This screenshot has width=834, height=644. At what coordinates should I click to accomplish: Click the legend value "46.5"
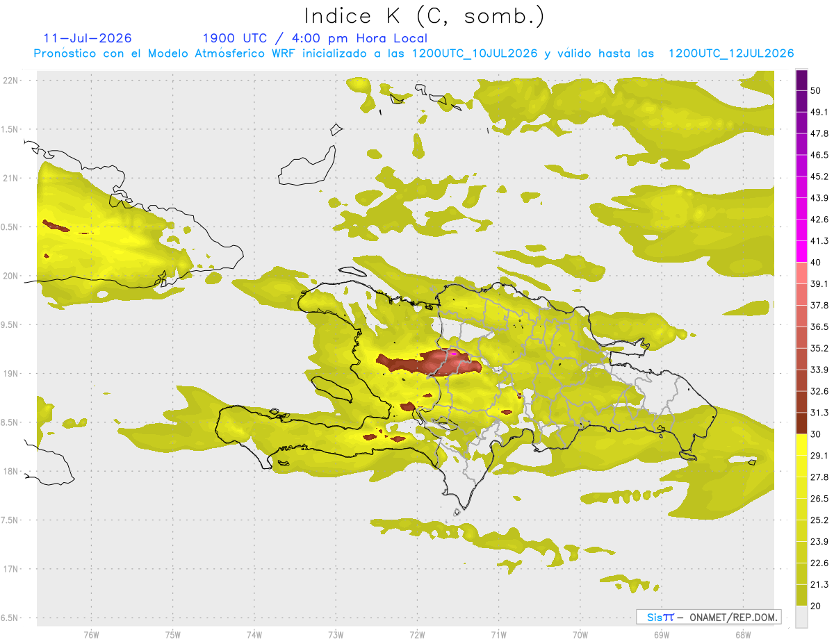820,155
